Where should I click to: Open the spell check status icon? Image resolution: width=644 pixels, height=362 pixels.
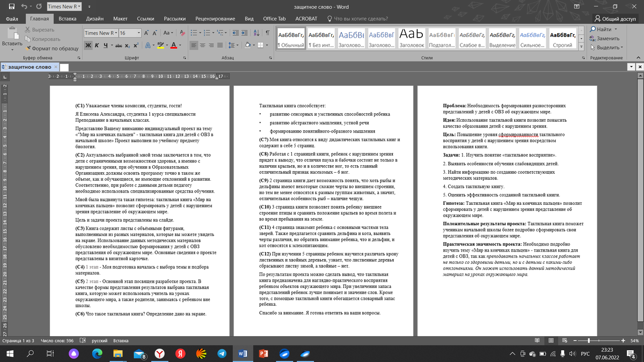click(x=83, y=341)
